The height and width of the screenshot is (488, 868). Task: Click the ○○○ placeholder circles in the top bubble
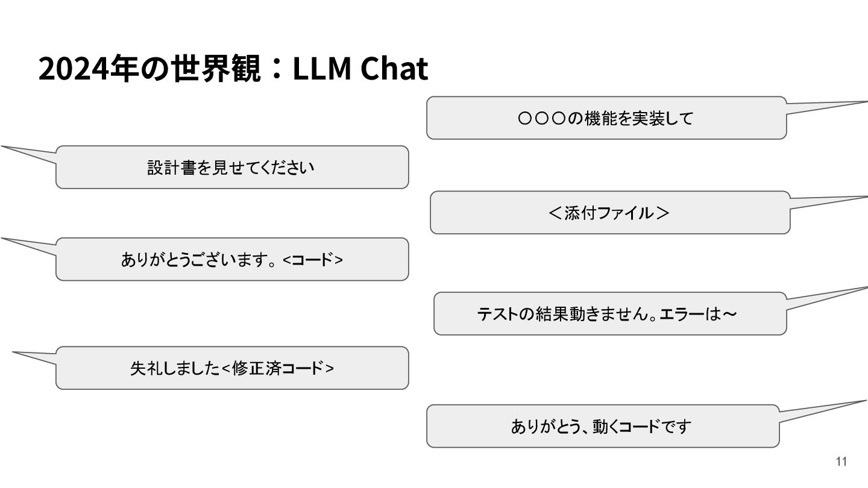click(541, 119)
